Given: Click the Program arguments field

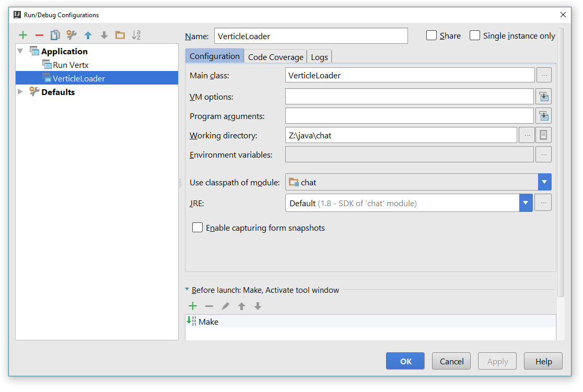Looking at the screenshot, I should tap(409, 116).
